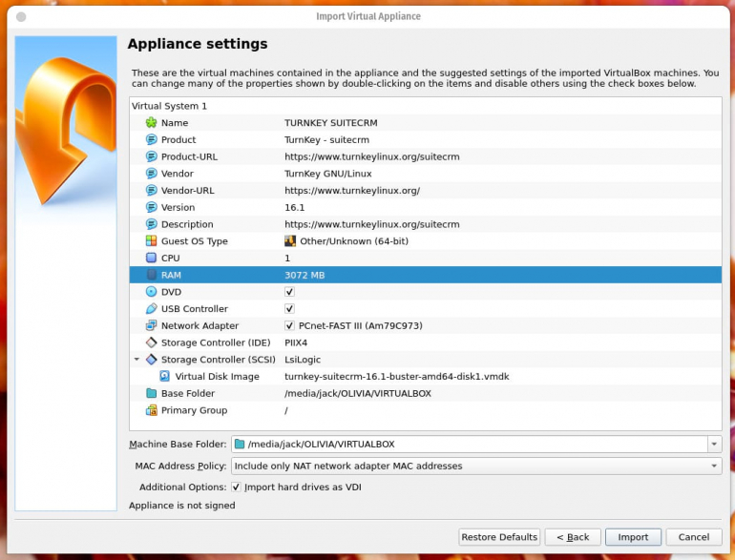The image size is (735, 560).
Task: Click the Primary Group icon
Action: [151, 410]
